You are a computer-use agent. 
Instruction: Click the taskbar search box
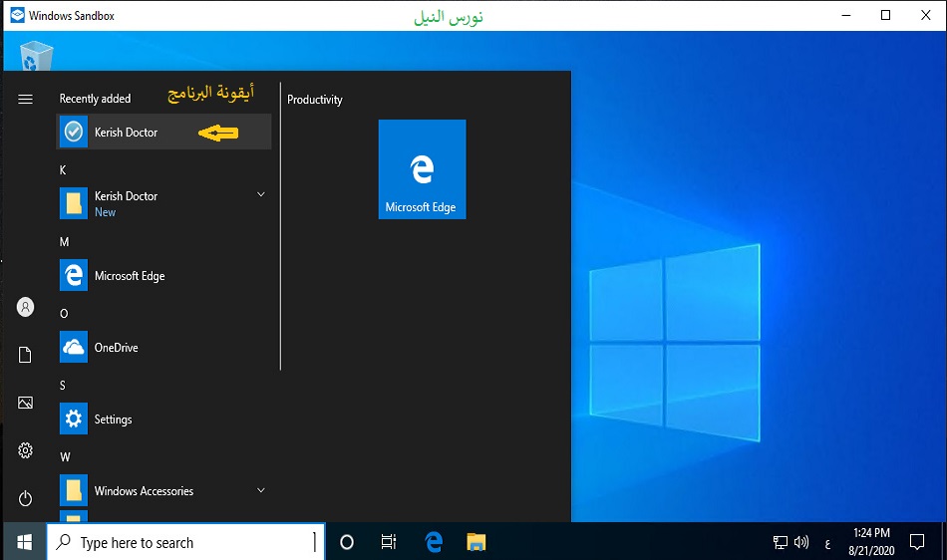coord(186,543)
